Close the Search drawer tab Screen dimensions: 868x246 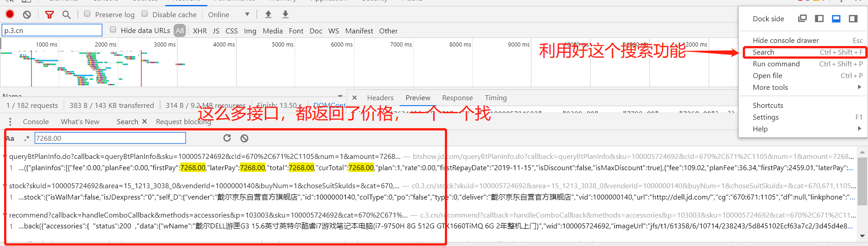pos(145,121)
